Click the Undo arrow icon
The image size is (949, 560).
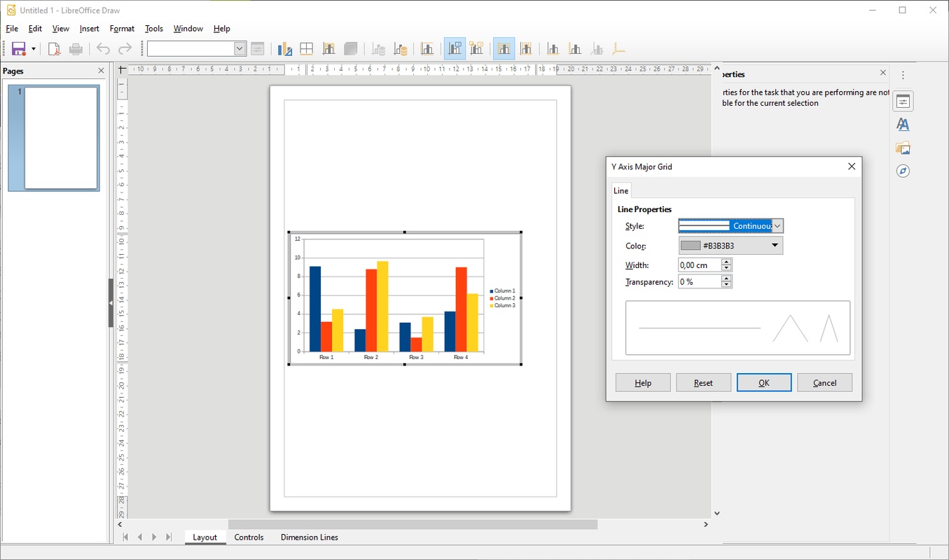103,48
